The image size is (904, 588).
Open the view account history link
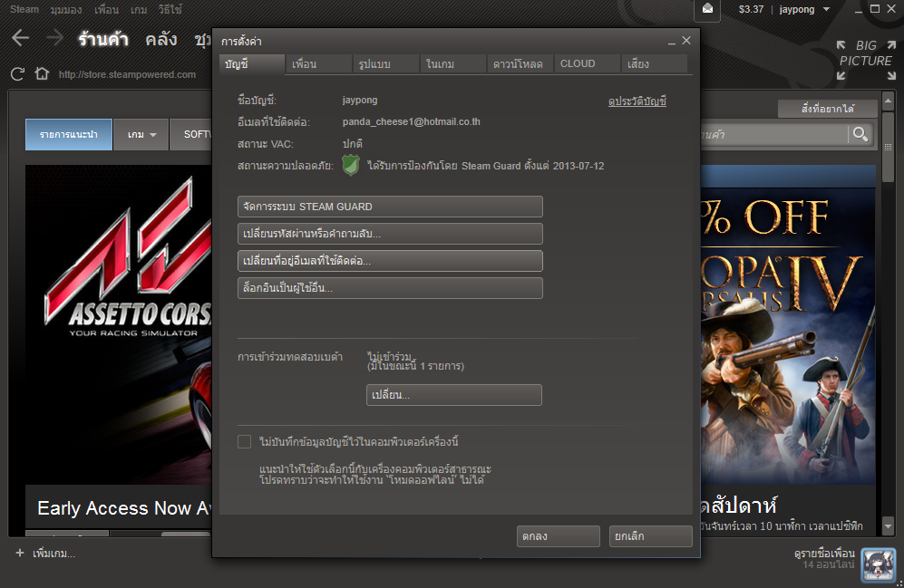click(637, 101)
